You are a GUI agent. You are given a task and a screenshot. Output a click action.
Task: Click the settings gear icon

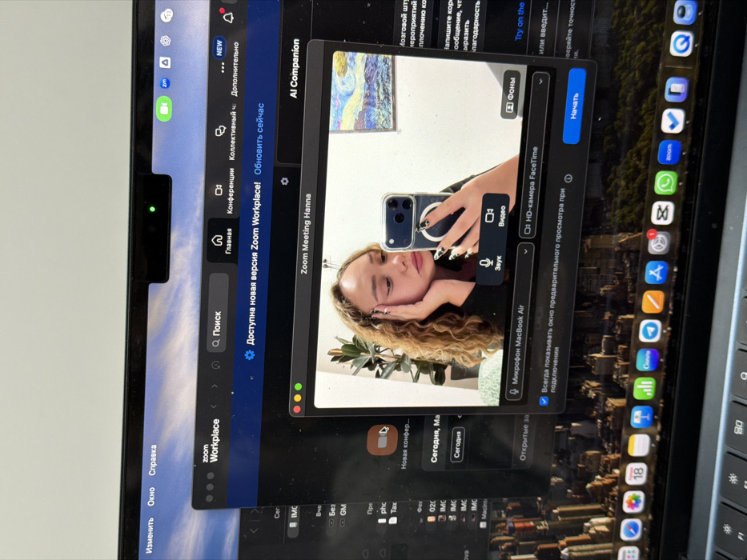(x=285, y=181)
